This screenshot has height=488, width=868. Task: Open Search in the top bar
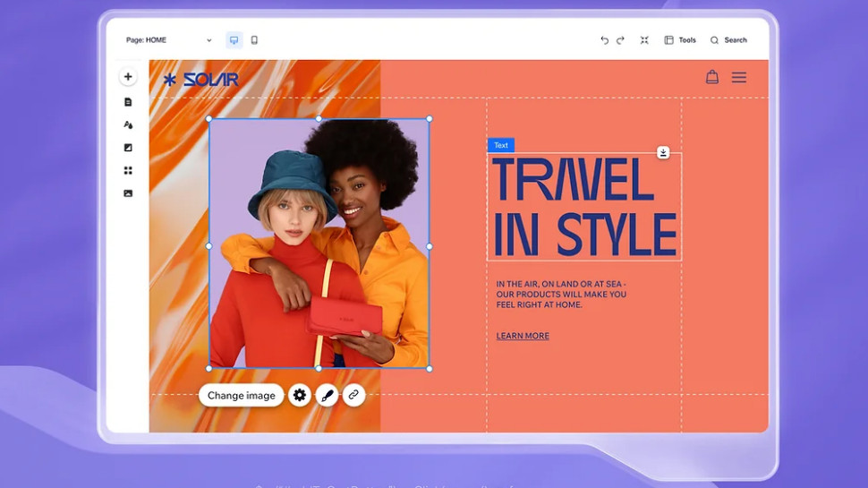[728, 40]
